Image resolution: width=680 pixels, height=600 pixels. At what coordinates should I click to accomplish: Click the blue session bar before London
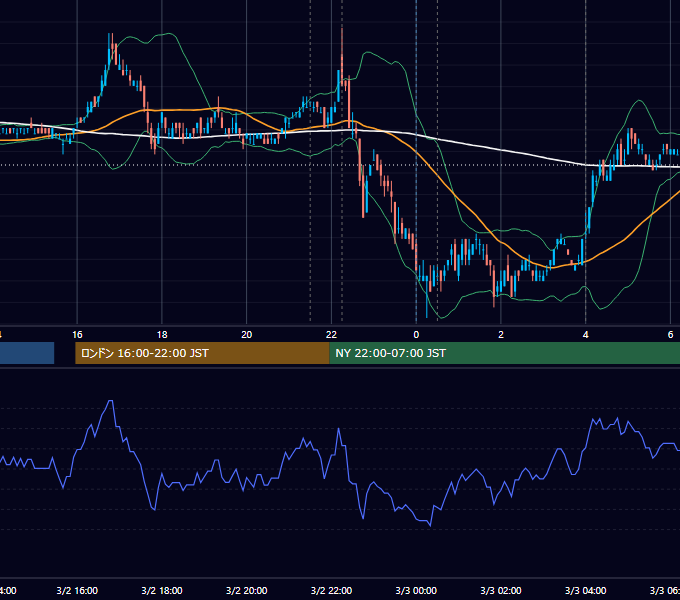click(x=27, y=353)
